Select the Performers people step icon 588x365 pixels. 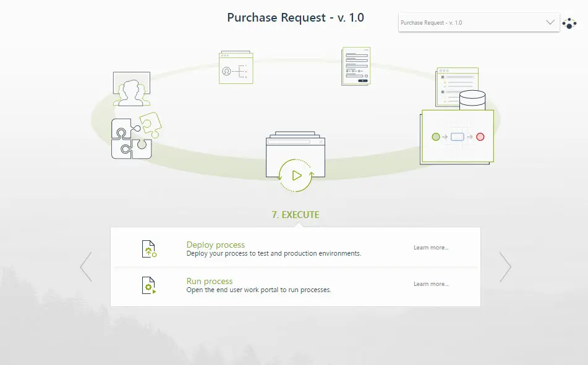pos(132,89)
